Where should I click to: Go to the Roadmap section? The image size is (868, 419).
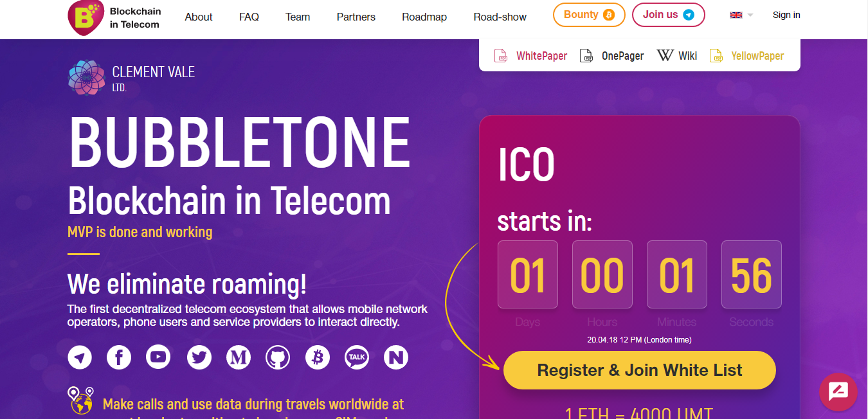point(424,17)
